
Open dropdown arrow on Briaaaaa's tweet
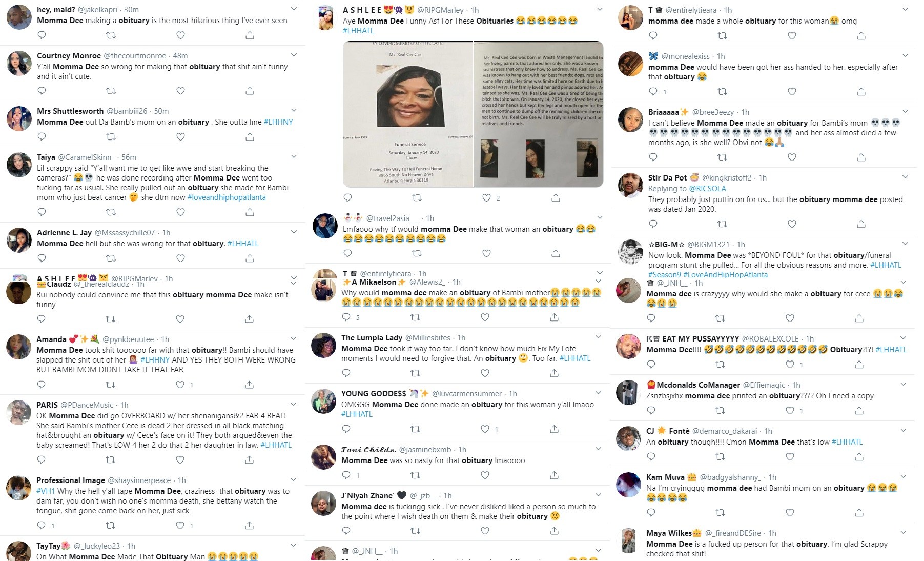(x=905, y=111)
